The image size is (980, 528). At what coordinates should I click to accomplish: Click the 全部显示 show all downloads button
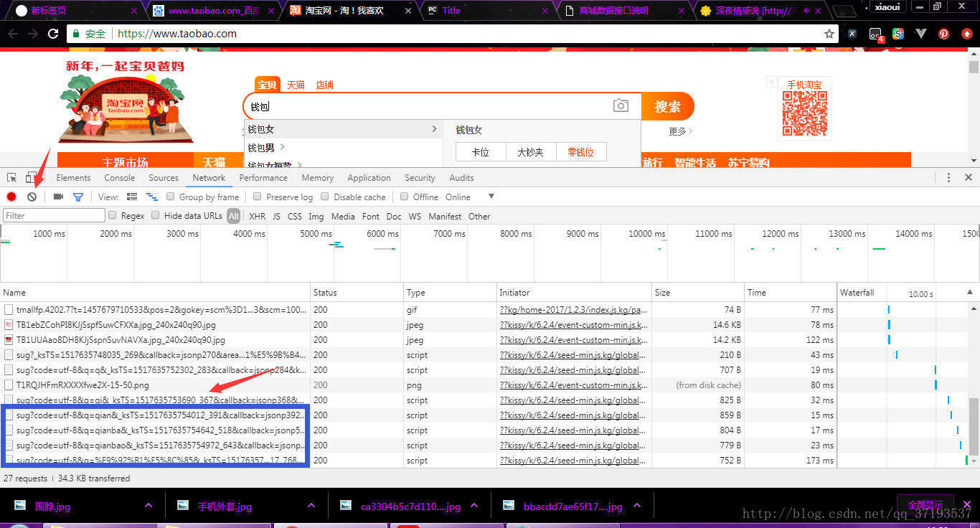coord(925,504)
